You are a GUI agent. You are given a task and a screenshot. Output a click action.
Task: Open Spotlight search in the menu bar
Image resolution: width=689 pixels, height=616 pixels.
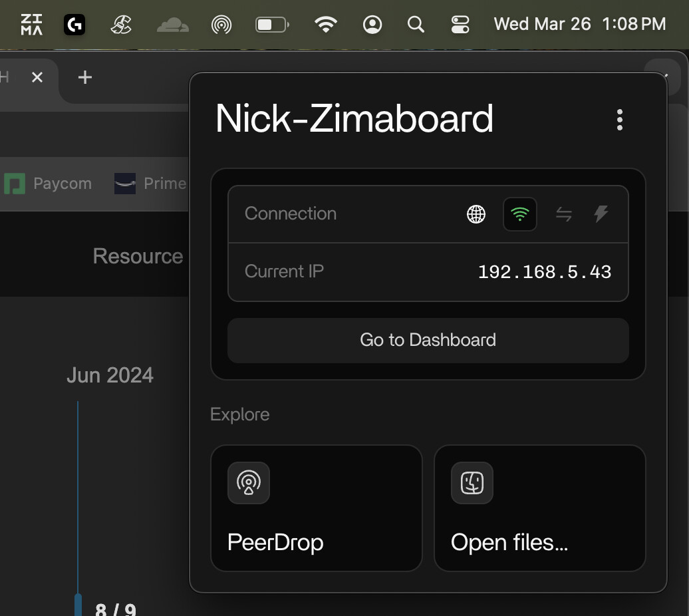(416, 25)
